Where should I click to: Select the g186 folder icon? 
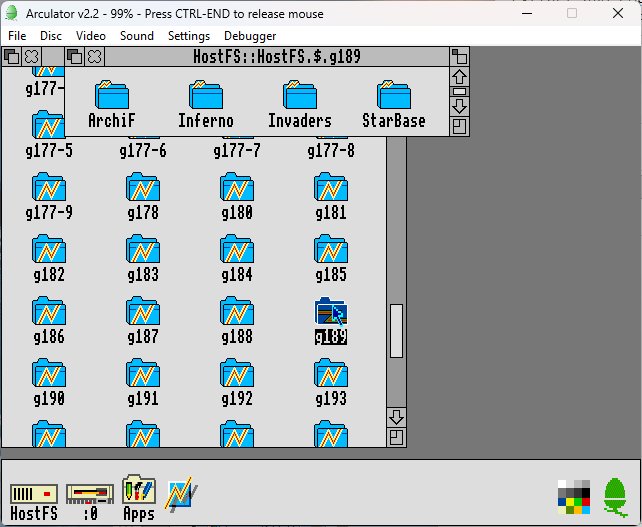[49, 311]
